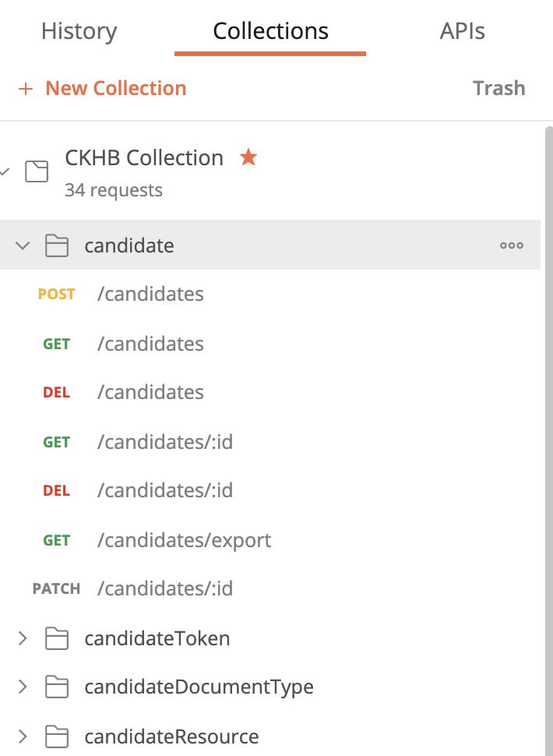The width and height of the screenshot is (553, 756).
Task: Open the PATCH /candidates/:id request
Action: click(x=164, y=588)
